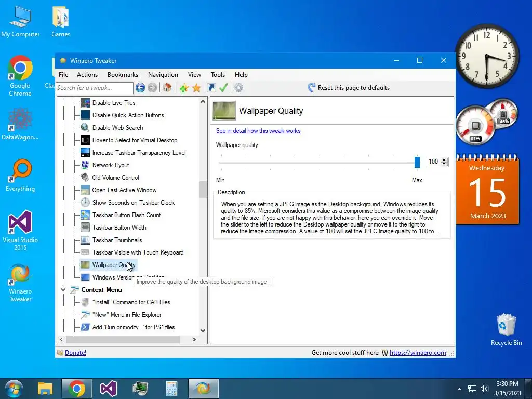Click the Taskbar Thumbnails icon
532x399 pixels.
click(x=85, y=240)
